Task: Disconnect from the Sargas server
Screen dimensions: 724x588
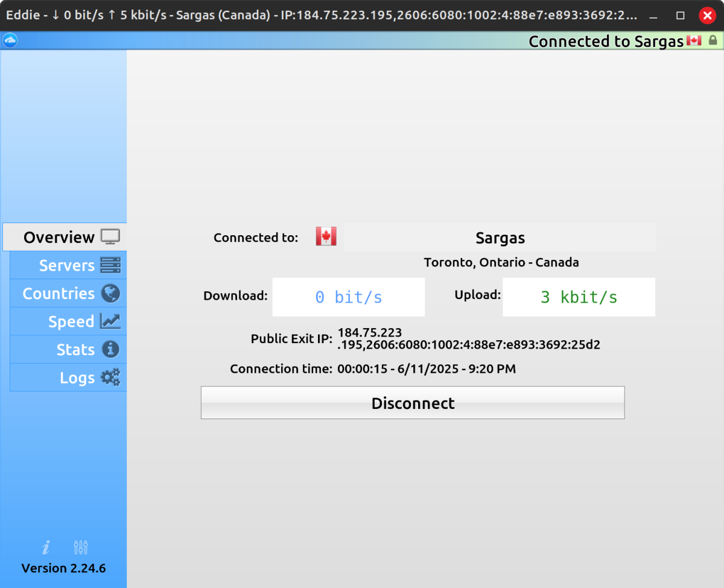Action: coord(413,403)
